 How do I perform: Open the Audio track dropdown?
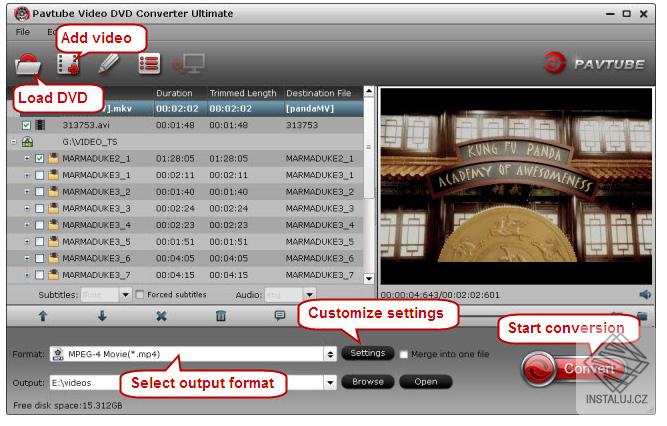(x=310, y=294)
